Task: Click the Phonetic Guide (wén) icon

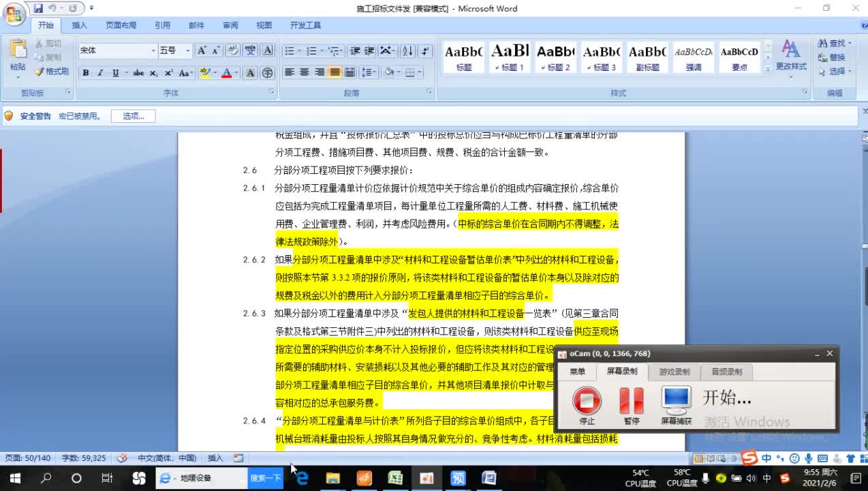Action: (x=251, y=50)
